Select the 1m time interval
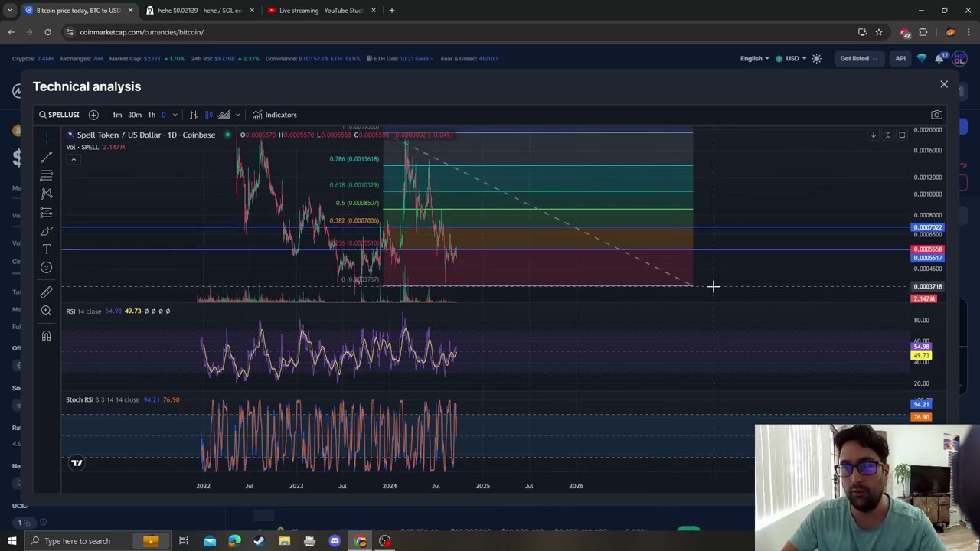 117,115
